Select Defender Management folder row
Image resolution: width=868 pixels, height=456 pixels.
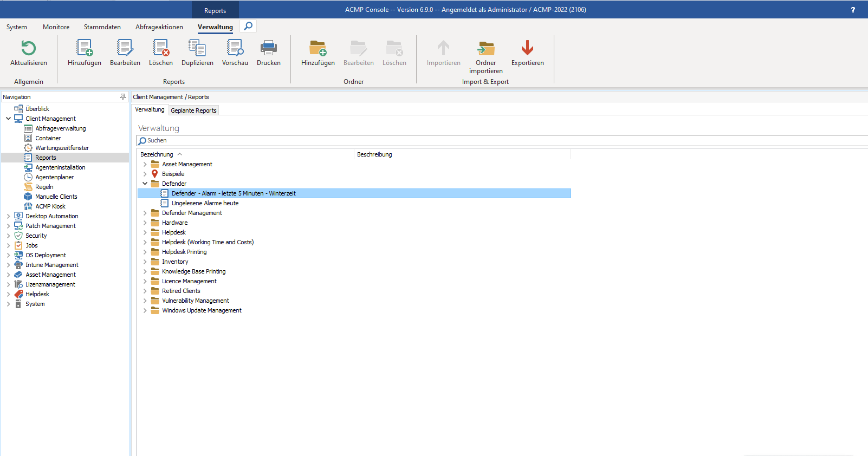point(192,213)
